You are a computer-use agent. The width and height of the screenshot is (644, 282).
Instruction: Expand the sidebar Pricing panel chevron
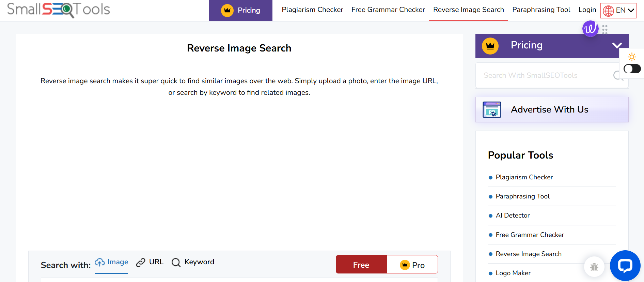coord(617,45)
